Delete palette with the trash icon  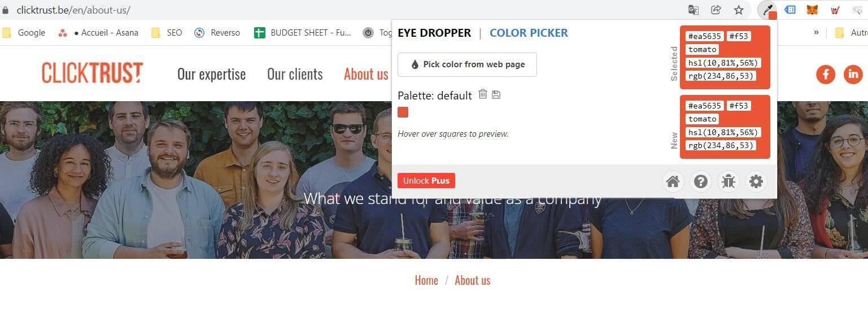click(483, 94)
